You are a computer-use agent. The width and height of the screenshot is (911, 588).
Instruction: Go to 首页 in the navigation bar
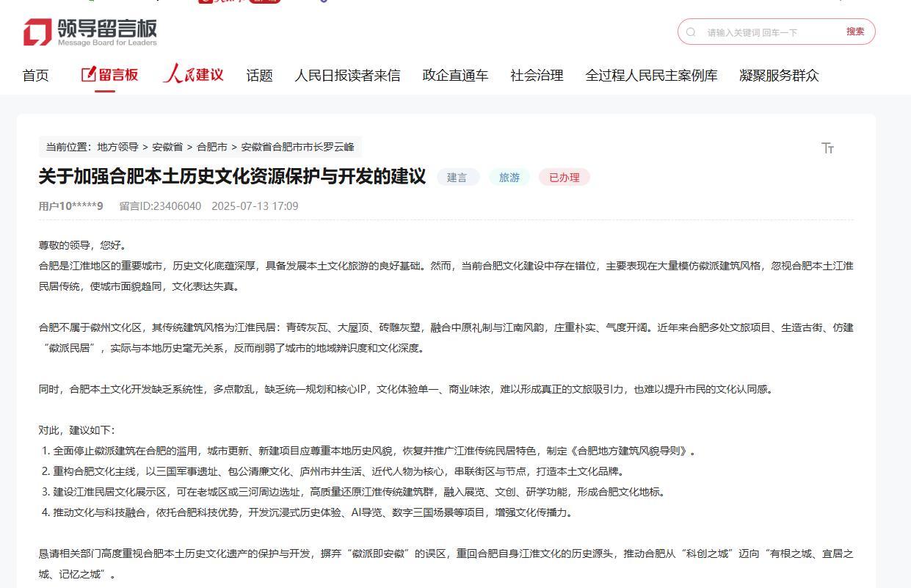35,76
